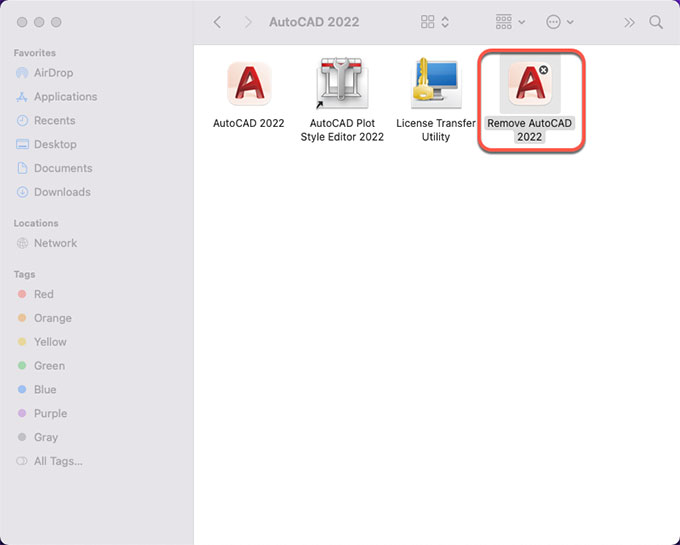Viewport: 680px width, 545px height.
Task: Open the ellipsis action menu
Action: (559, 22)
